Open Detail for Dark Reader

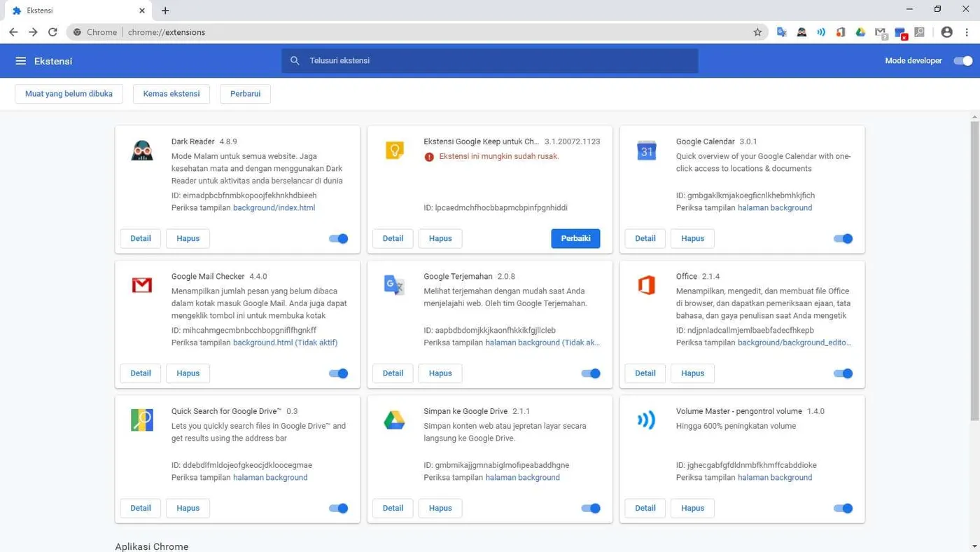point(141,239)
